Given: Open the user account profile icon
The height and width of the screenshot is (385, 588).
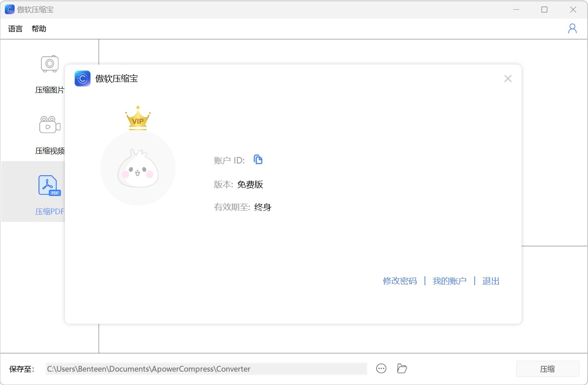Looking at the screenshot, I should (572, 28).
